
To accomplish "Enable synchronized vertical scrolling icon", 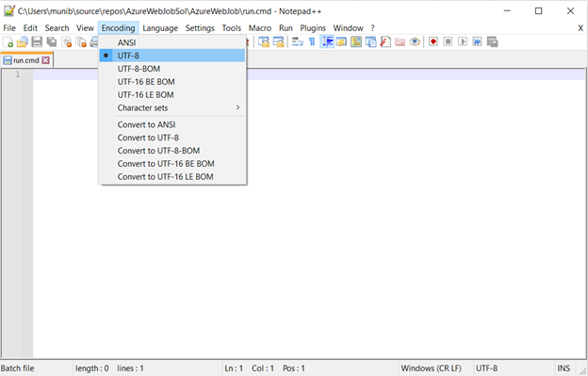I will tap(264, 42).
